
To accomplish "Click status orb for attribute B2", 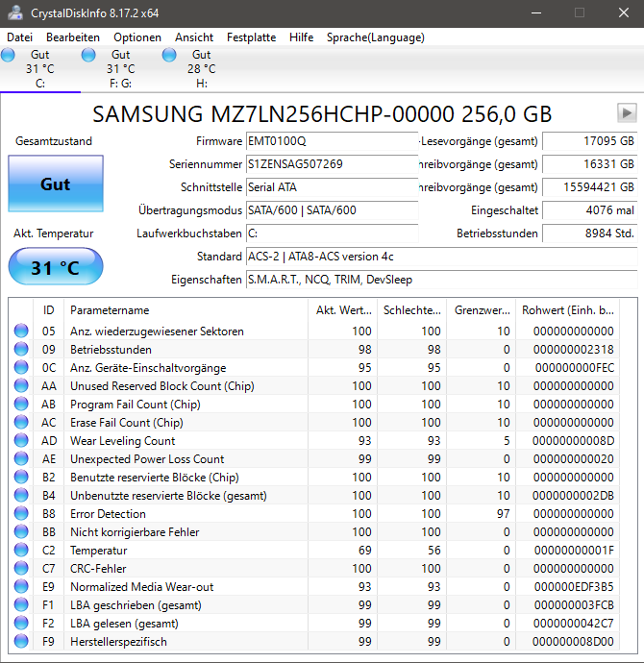I will tap(21, 477).
